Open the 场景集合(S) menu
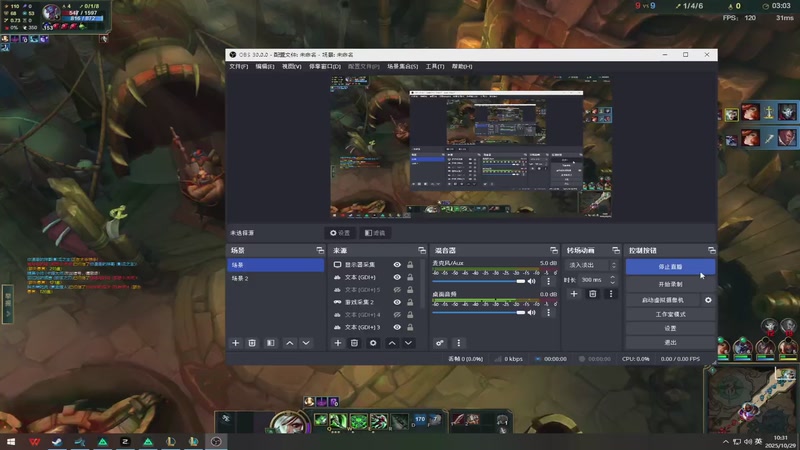The image size is (800, 450). [403, 66]
